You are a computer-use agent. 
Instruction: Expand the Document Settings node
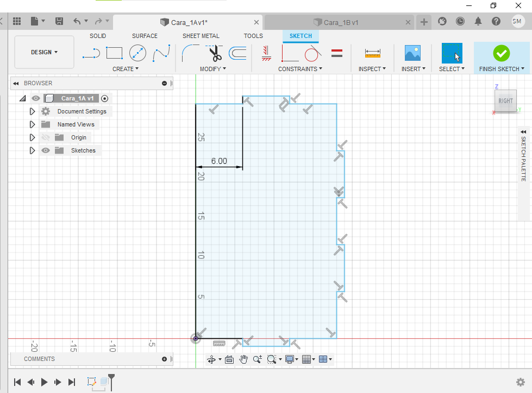coord(32,111)
